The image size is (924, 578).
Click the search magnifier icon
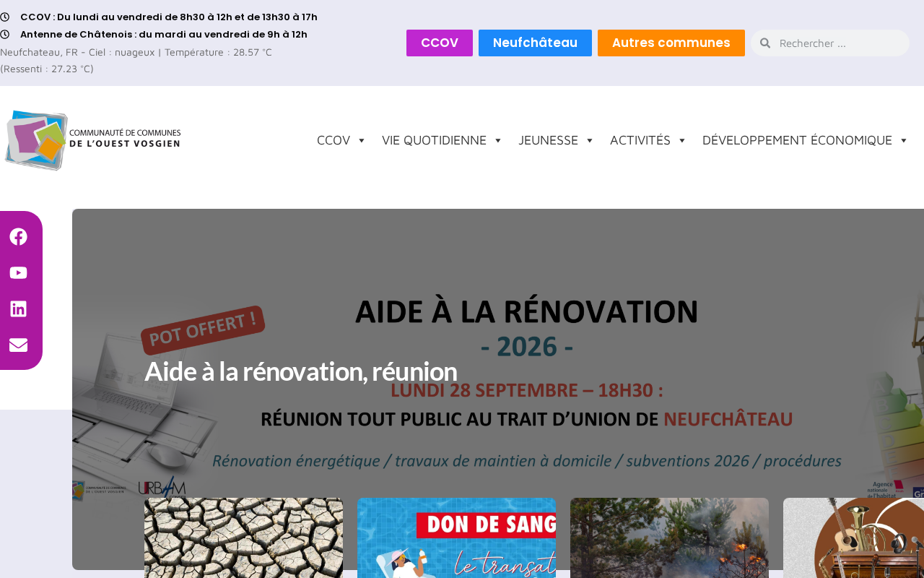pos(765,43)
